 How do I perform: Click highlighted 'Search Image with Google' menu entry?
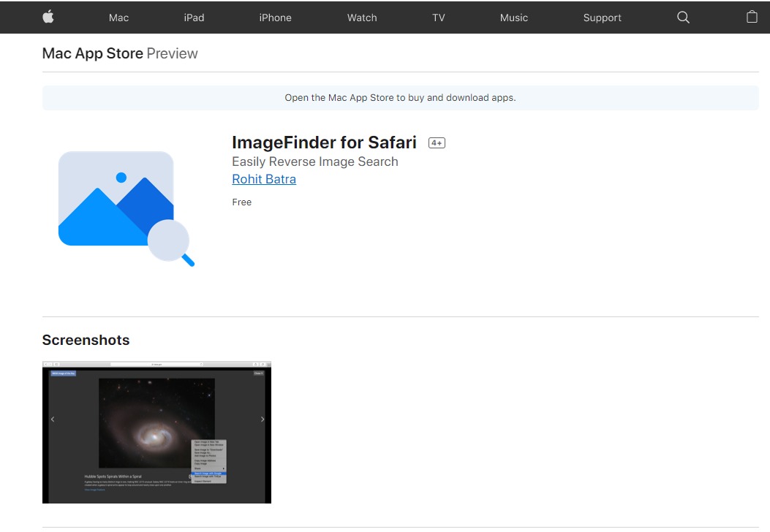210,473
